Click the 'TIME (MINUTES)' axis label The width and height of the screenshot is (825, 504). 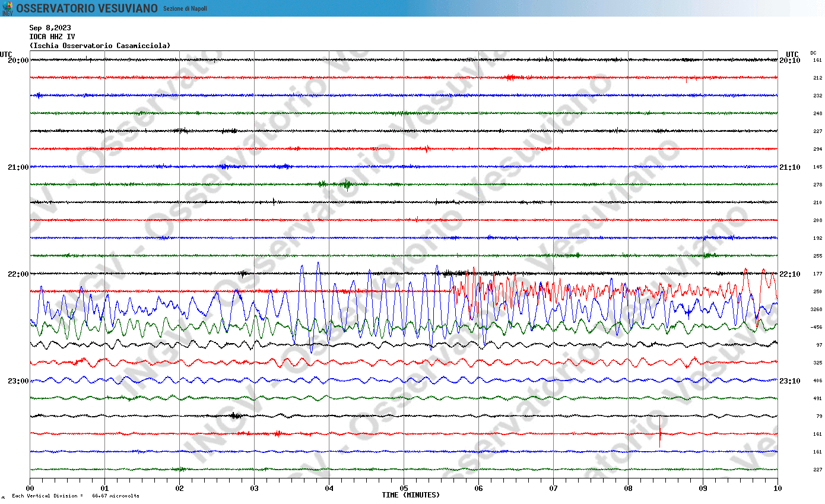[411, 495]
